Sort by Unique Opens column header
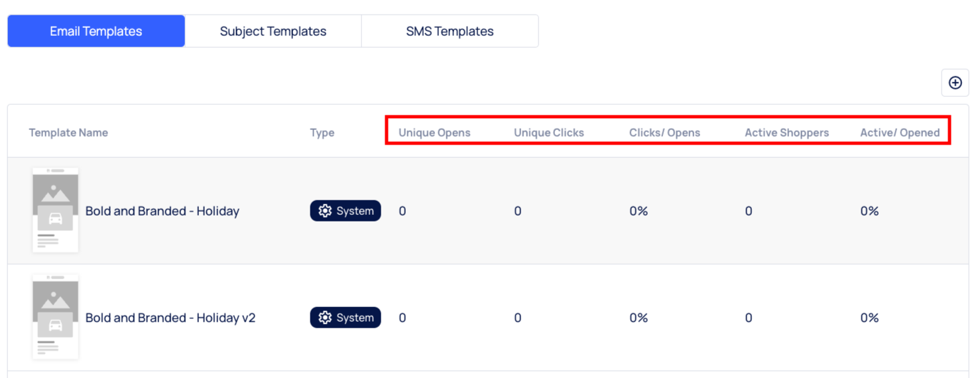The height and width of the screenshot is (378, 980). 434,133
